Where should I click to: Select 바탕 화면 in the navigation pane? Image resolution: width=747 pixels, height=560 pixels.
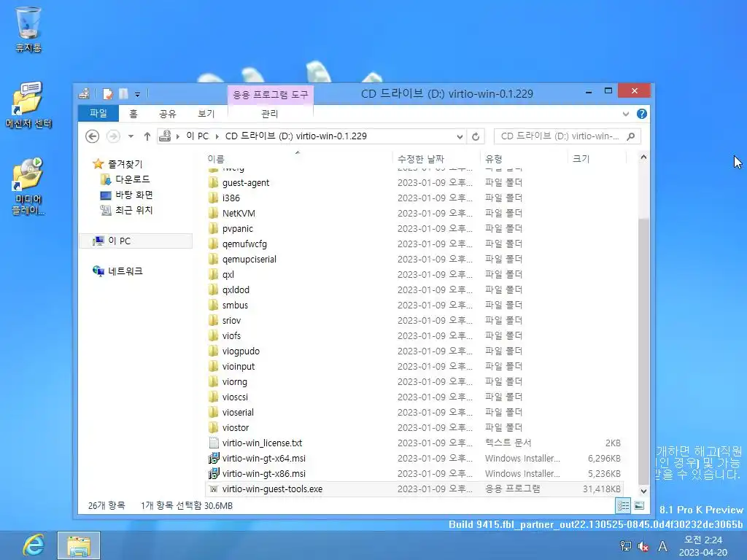(133, 195)
